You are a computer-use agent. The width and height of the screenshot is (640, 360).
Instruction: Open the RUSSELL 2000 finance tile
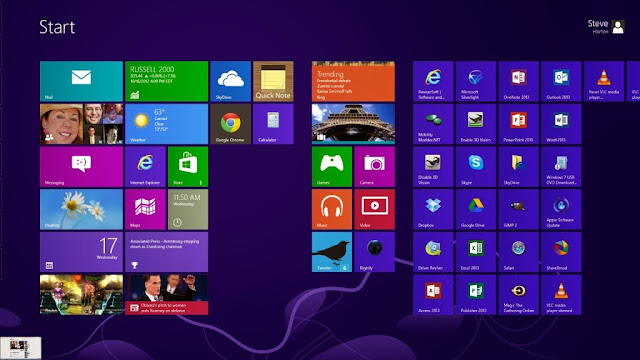[x=167, y=81]
